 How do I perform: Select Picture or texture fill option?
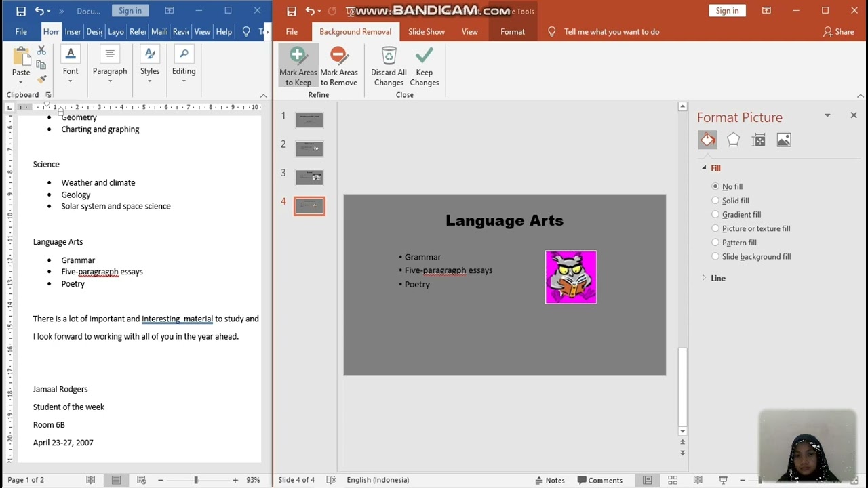[x=751, y=228]
